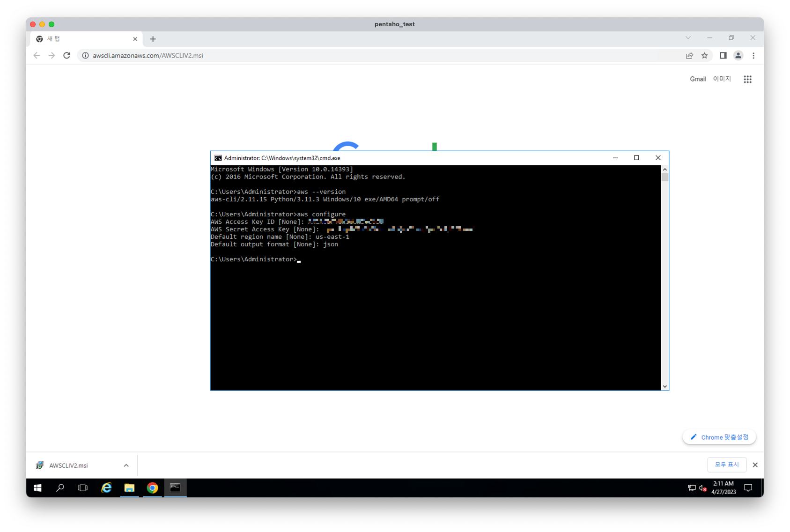Maximize the cmd.exe window
Screen dimensions: 790x532
pyautogui.click(x=636, y=158)
